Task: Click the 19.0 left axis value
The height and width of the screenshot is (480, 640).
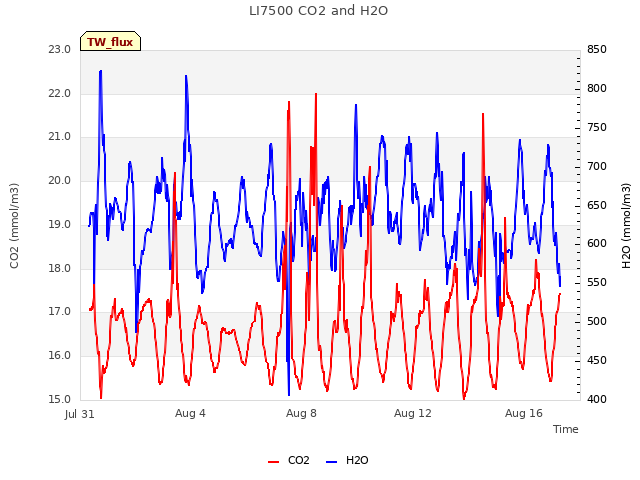Action: (x=60, y=224)
